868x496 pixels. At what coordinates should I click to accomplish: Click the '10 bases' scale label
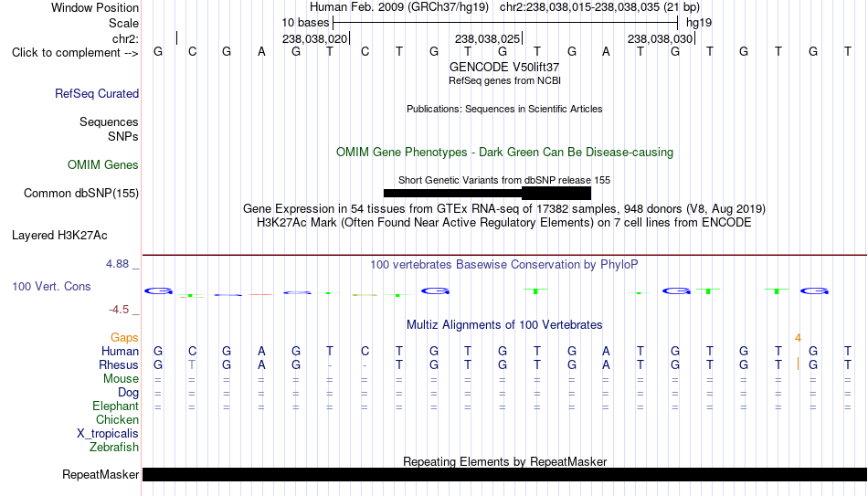pyautogui.click(x=305, y=23)
